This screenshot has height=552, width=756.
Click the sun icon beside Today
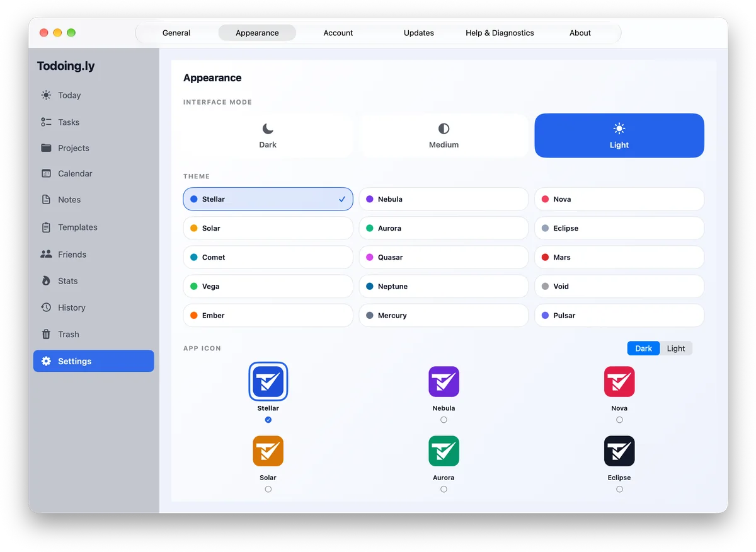(x=46, y=95)
